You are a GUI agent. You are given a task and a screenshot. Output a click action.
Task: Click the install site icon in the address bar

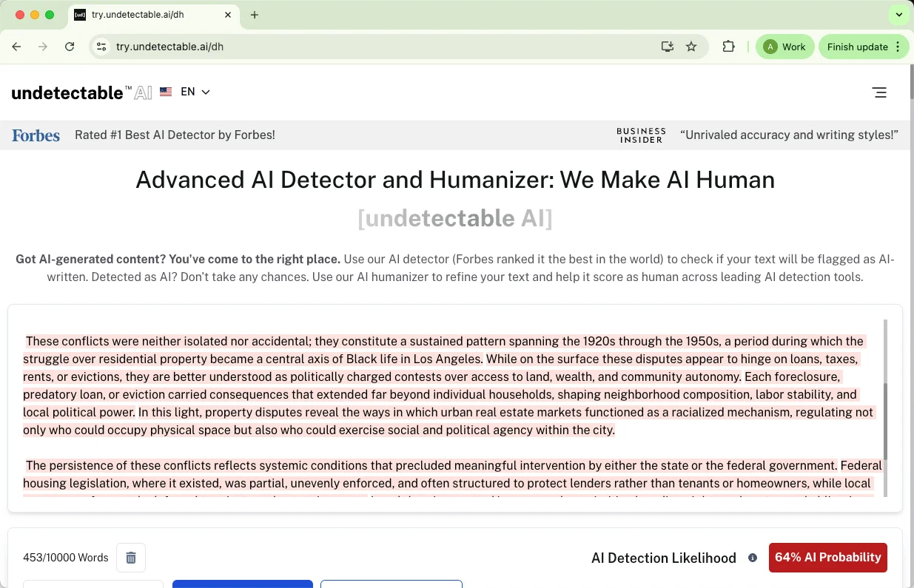click(667, 46)
